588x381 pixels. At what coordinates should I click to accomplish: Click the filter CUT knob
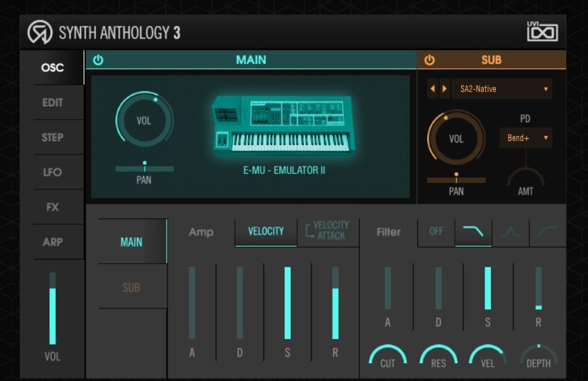(387, 356)
